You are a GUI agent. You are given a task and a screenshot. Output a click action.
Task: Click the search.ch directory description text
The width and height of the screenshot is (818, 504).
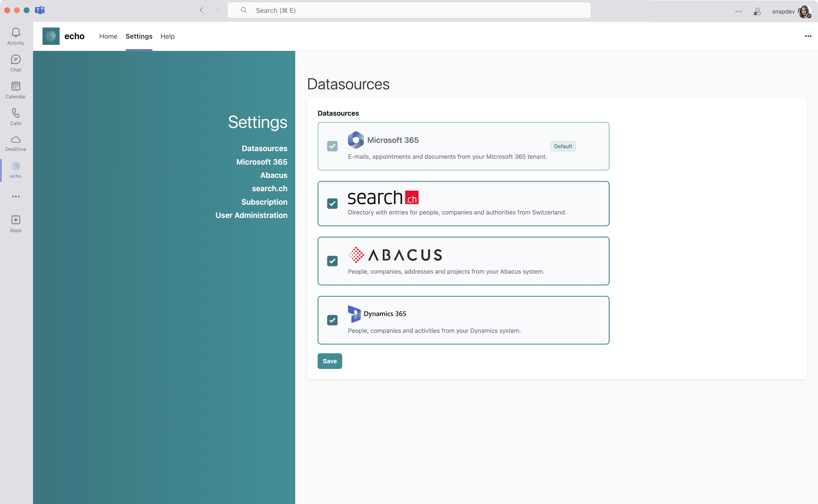[457, 212]
